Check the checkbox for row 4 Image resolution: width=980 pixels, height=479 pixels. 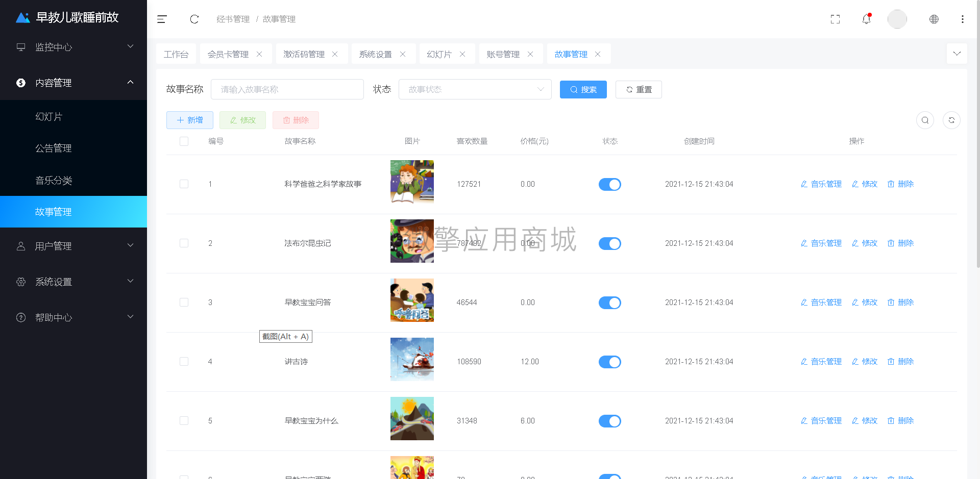coord(184,362)
